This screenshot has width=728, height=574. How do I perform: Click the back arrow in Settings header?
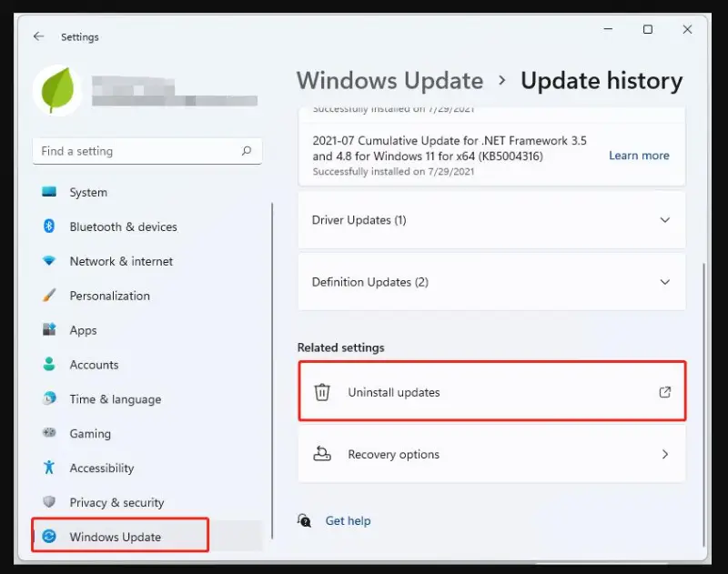38,36
